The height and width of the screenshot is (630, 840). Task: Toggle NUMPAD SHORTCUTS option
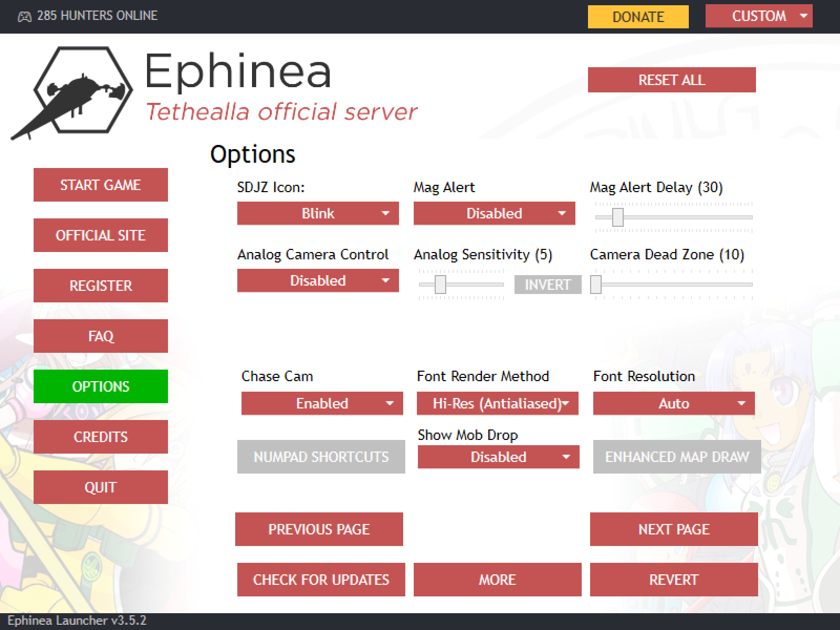pyautogui.click(x=321, y=457)
